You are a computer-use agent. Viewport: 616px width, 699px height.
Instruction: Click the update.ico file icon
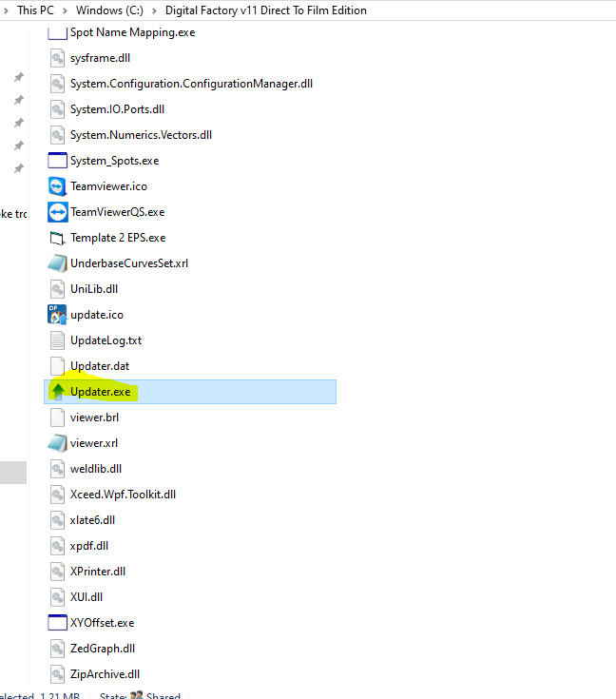(58, 315)
